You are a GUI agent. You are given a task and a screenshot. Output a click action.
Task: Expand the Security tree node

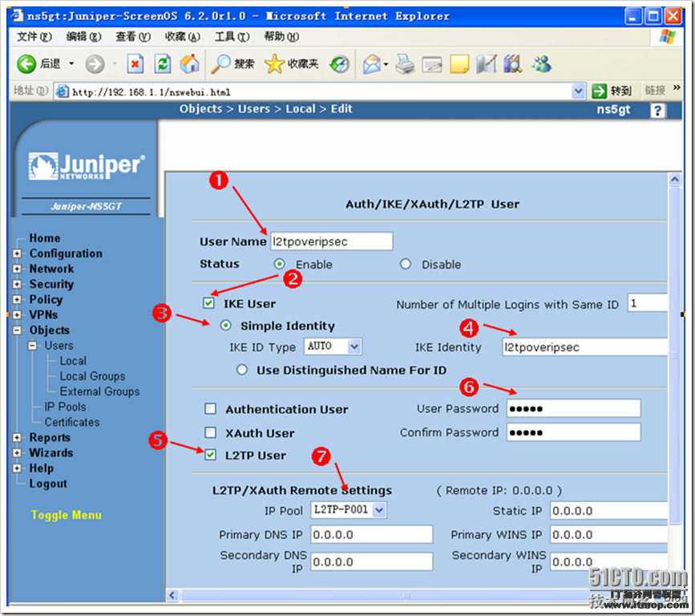click(x=17, y=284)
